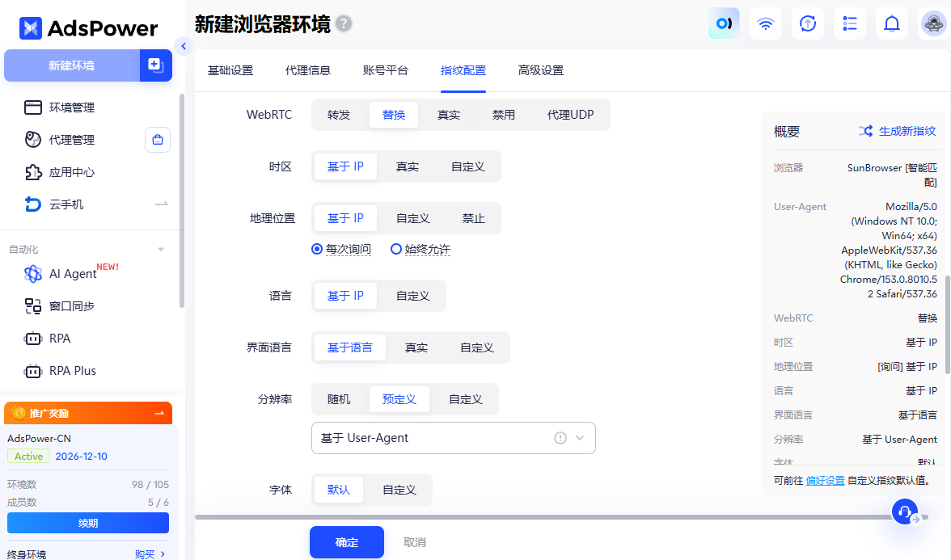Set 时区 to 自定义
This screenshot has height=560, width=951.
pos(467,166)
